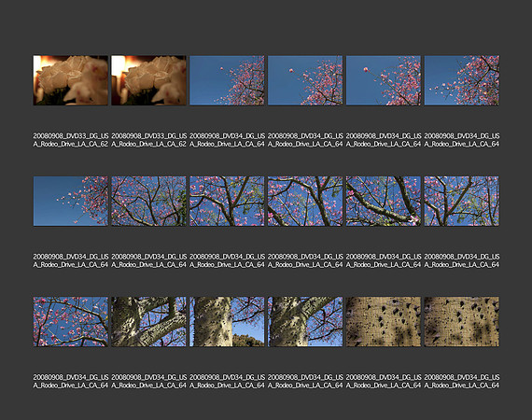Open the fourth middle-row branches thumbnail
Image resolution: width=532 pixels, height=420 pixels.
(305, 201)
